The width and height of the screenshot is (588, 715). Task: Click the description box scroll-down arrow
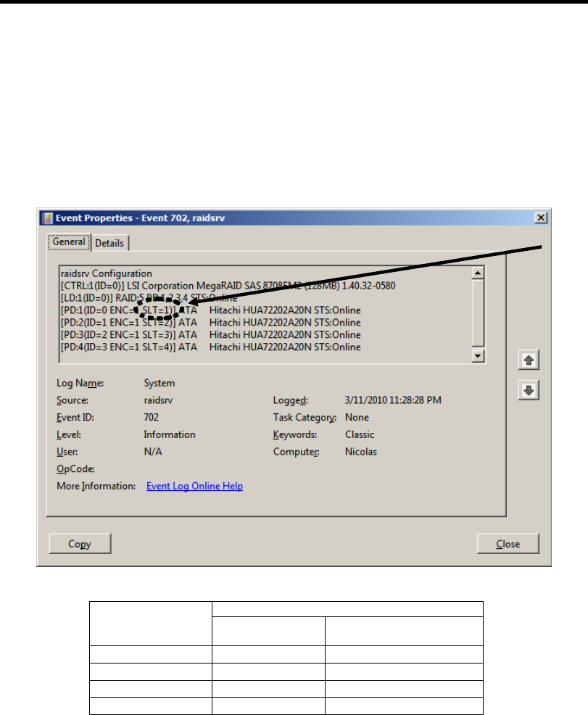[478, 355]
